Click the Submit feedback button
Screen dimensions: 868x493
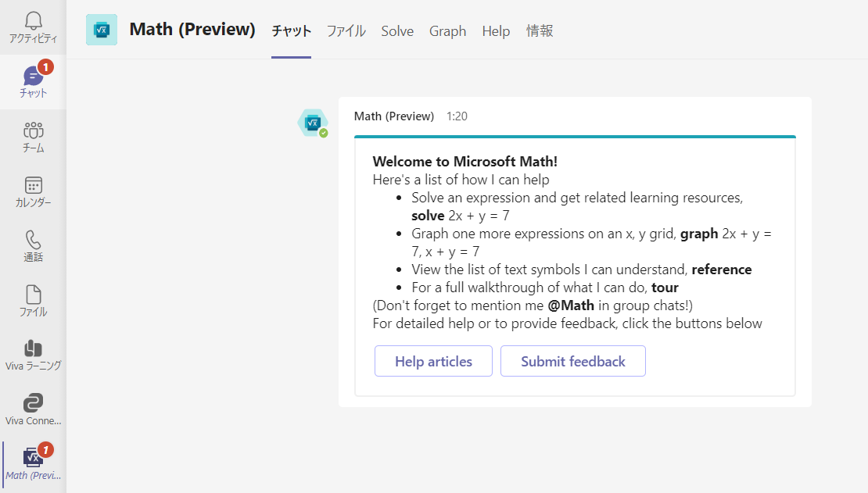pos(572,361)
